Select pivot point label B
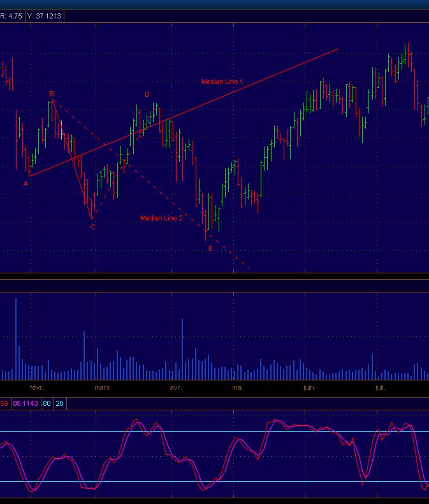Screen dimensions: 429x504 (52, 94)
